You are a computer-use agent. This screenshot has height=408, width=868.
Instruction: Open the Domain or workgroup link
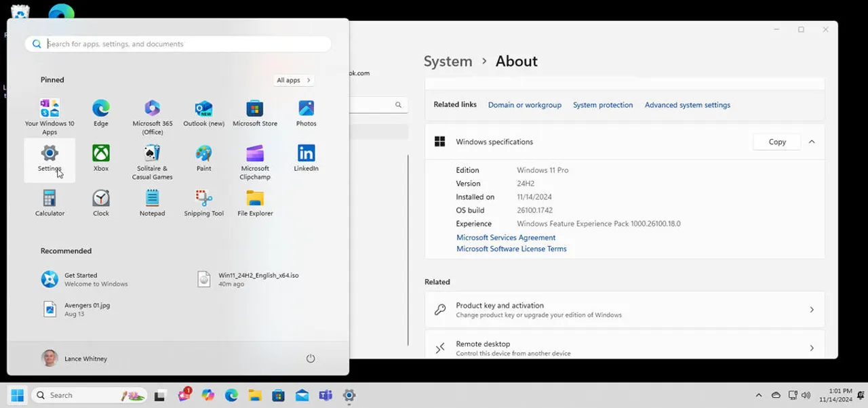point(525,105)
